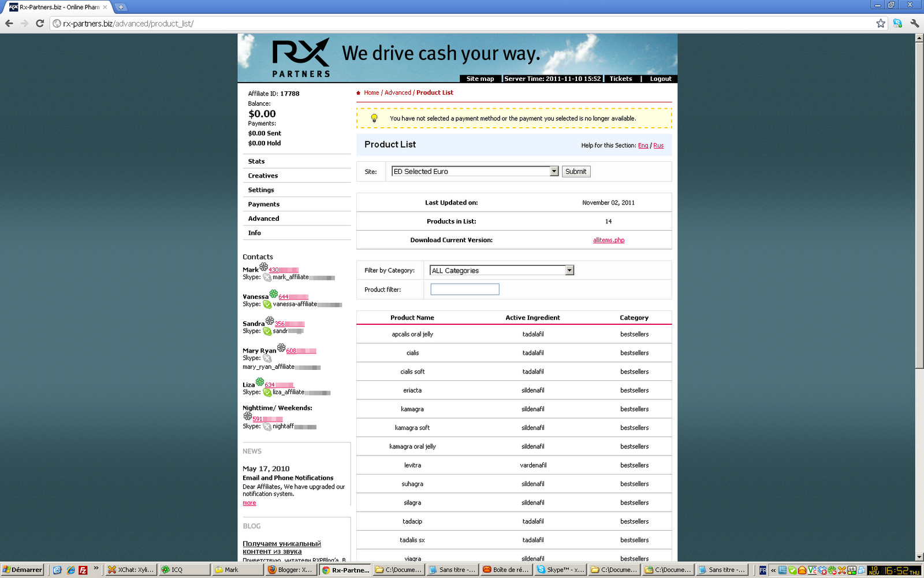Go to Home via the breadcrumb link
The width and height of the screenshot is (924, 578).
[371, 92]
